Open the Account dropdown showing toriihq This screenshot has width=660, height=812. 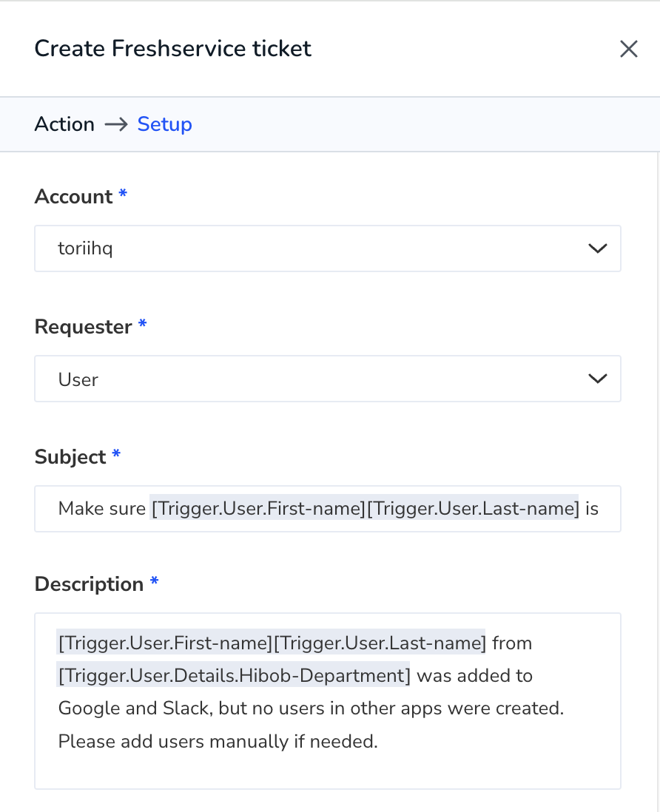[x=327, y=248]
